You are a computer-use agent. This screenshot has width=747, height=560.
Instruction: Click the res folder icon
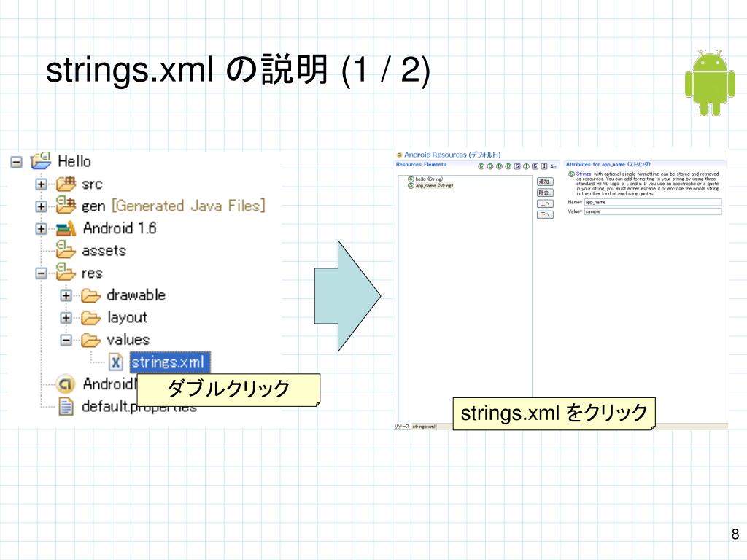(66, 273)
